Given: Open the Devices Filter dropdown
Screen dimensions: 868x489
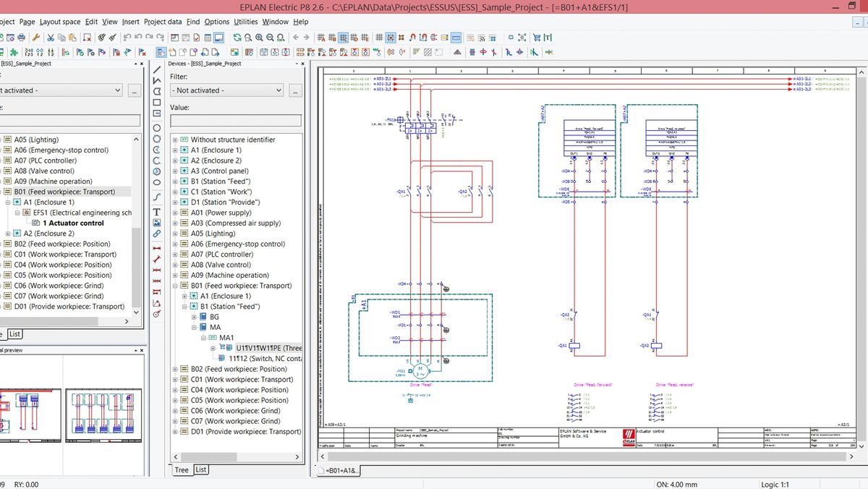Looking at the screenshot, I should point(227,90).
